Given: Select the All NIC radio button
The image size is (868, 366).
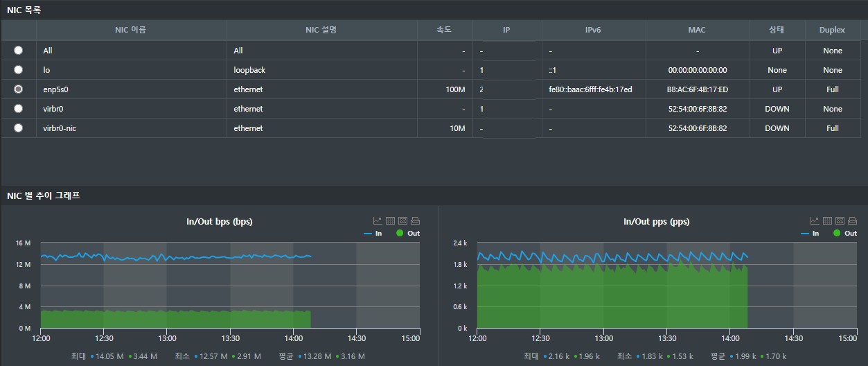Looking at the screenshot, I should (x=19, y=51).
